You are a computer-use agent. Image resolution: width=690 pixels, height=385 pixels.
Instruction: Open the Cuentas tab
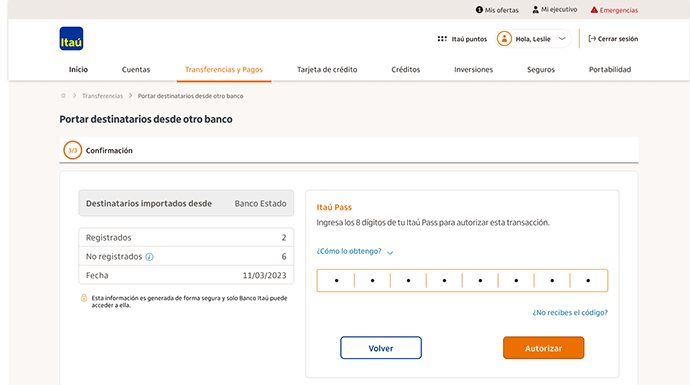tap(136, 70)
